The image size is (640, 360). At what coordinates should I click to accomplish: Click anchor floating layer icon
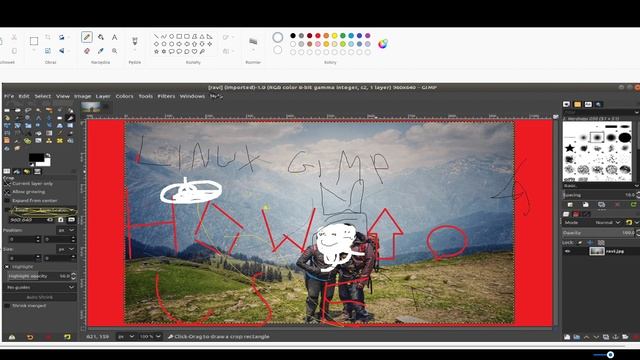tap(616, 337)
